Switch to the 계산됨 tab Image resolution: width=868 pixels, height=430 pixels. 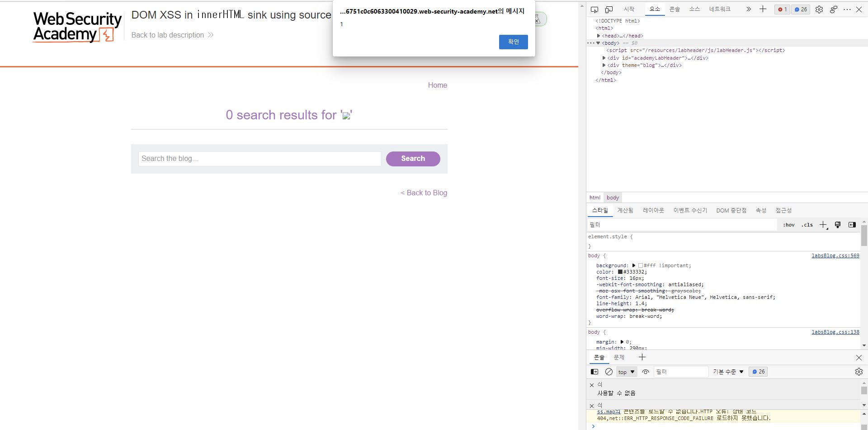click(625, 210)
